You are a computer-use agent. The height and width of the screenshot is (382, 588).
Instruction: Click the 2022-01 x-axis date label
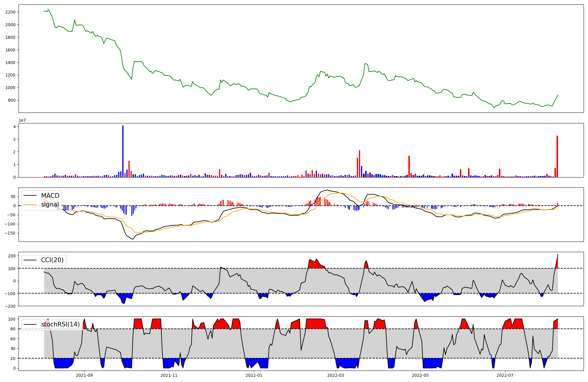[x=254, y=375]
